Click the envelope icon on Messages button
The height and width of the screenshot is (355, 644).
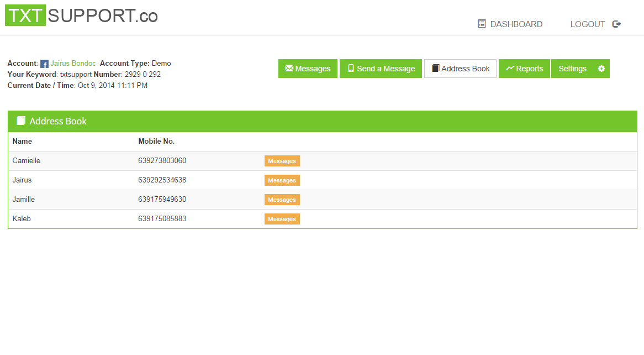[x=289, y=69]
